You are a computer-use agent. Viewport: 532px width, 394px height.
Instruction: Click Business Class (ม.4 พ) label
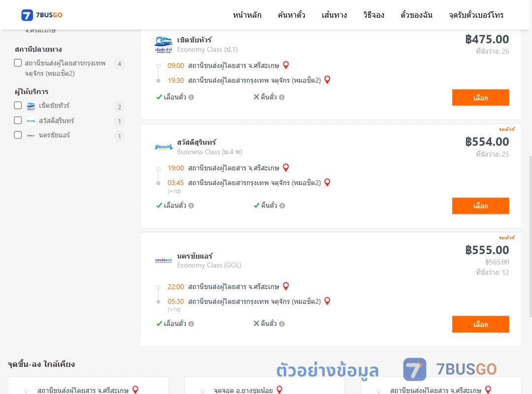click(210, 152)
